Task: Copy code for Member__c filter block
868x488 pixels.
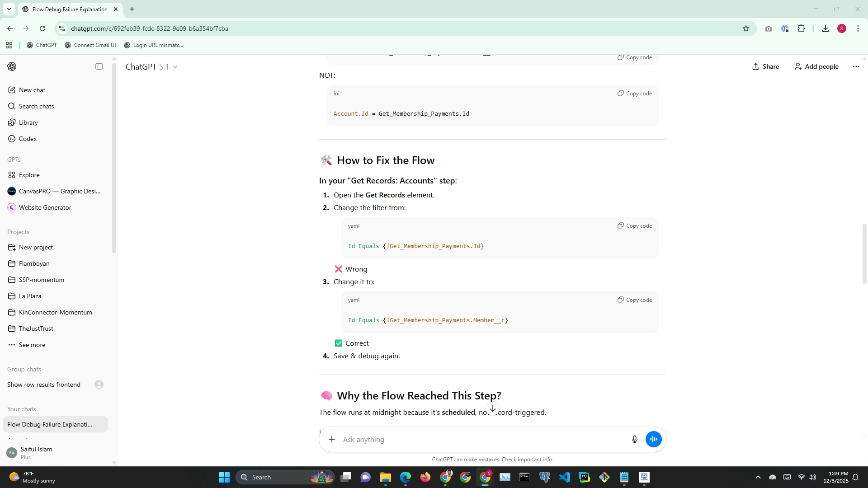Action: pos(635,300)
